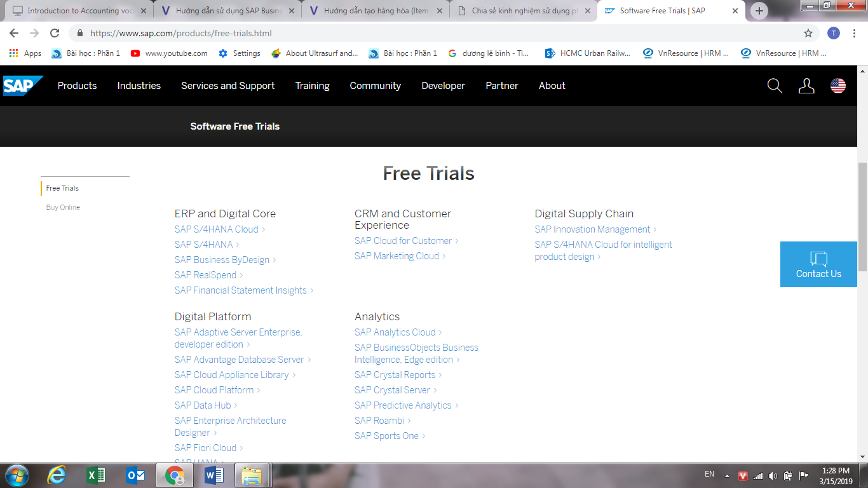Reload the page using refresh icon
Viewport: 868px width, 488px height.
[x=55, y=33]
